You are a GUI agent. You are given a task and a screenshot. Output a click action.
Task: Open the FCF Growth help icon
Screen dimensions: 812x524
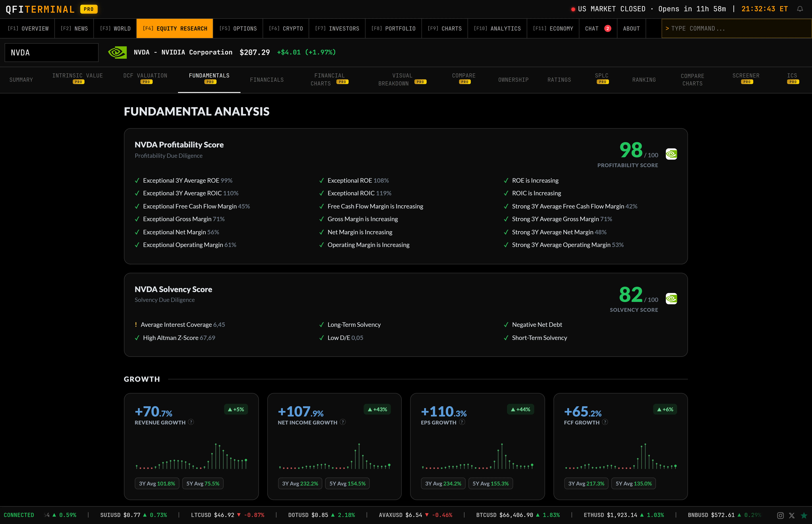605,422
